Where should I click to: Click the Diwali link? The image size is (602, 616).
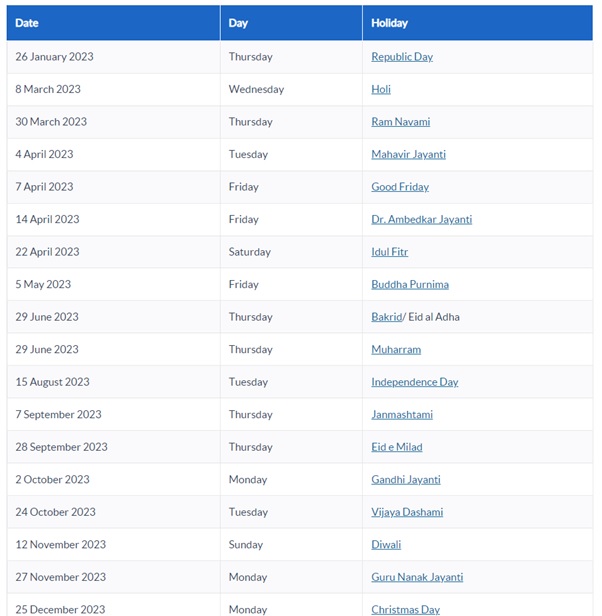(386, 545)
